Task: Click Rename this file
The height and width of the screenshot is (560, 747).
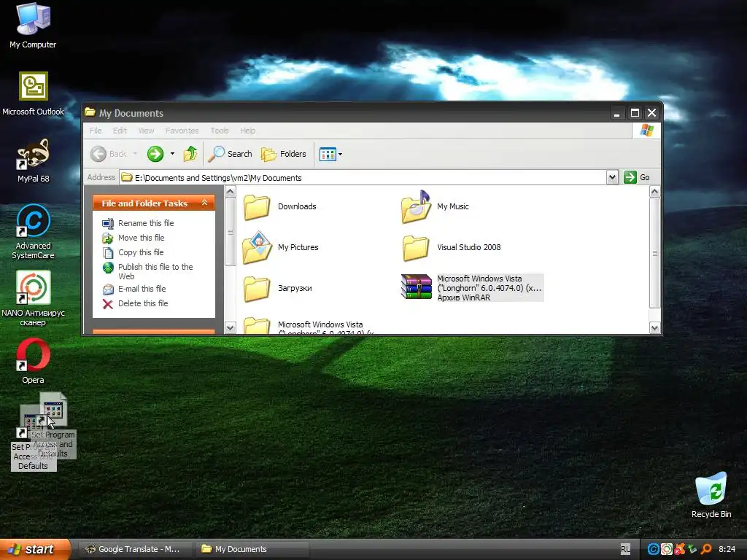Action: (138, 223)
